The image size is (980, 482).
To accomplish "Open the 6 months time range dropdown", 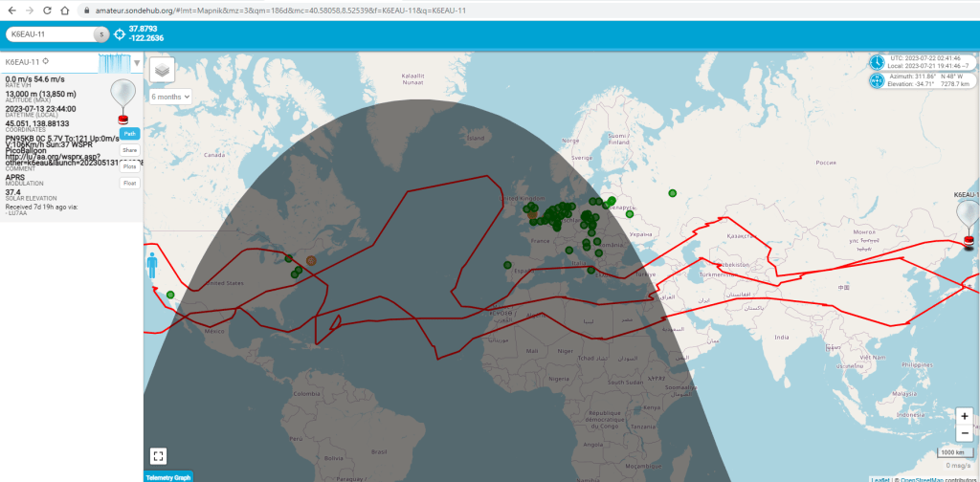I will [x=171, y=96].
